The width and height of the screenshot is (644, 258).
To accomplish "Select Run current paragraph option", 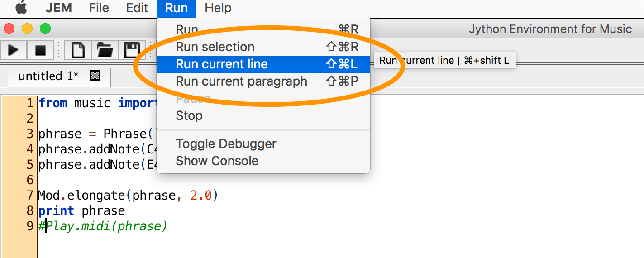I will pos(241,81).
